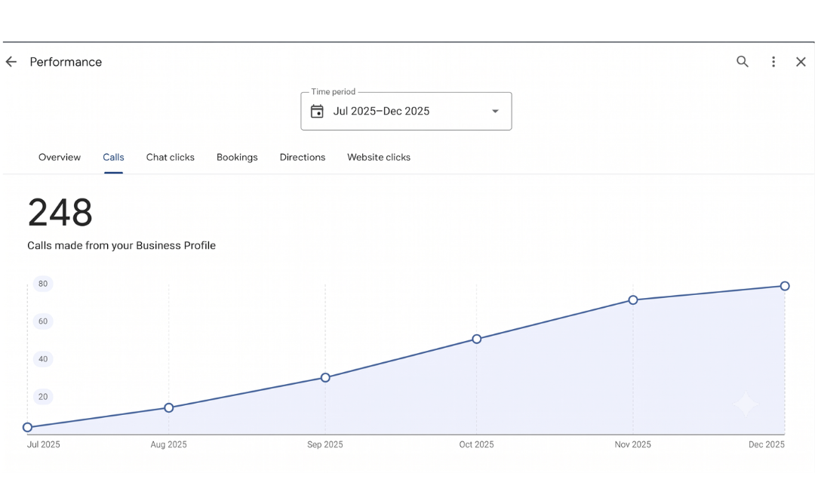815x504 pixels.
Task: Click the 60 y-axis label
Action: 43,321
